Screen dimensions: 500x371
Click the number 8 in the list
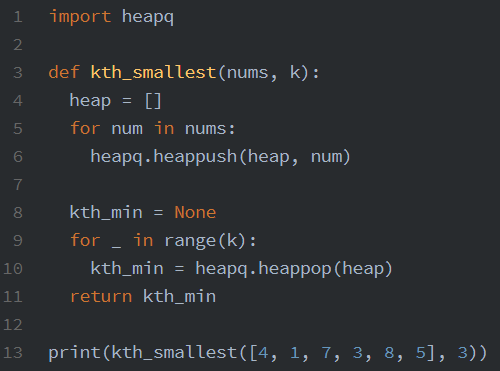(x=389, y=353)
